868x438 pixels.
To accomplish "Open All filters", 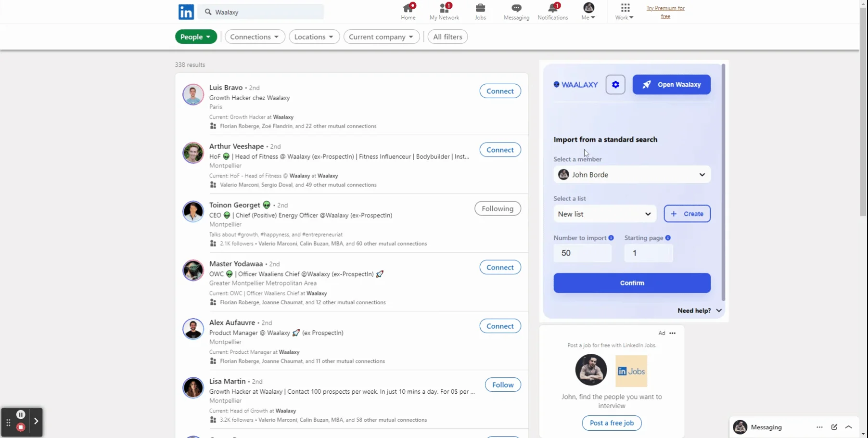I will pyautogui.click(x=447, y=37).
